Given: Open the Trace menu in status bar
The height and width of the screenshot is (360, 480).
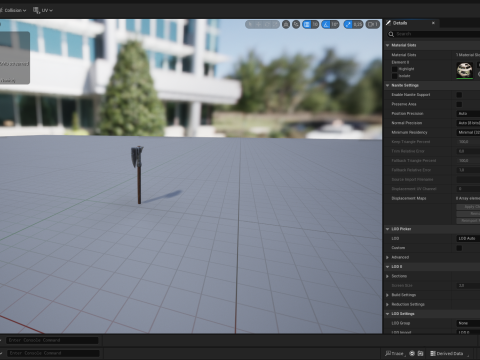Looking at the screenshot, I should pos(395,354).
